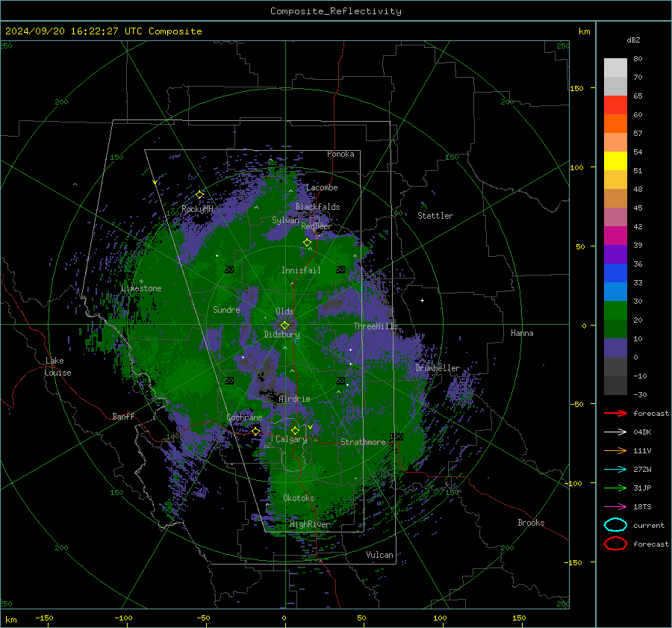Click the Strathmore city label

click(363, 442)
